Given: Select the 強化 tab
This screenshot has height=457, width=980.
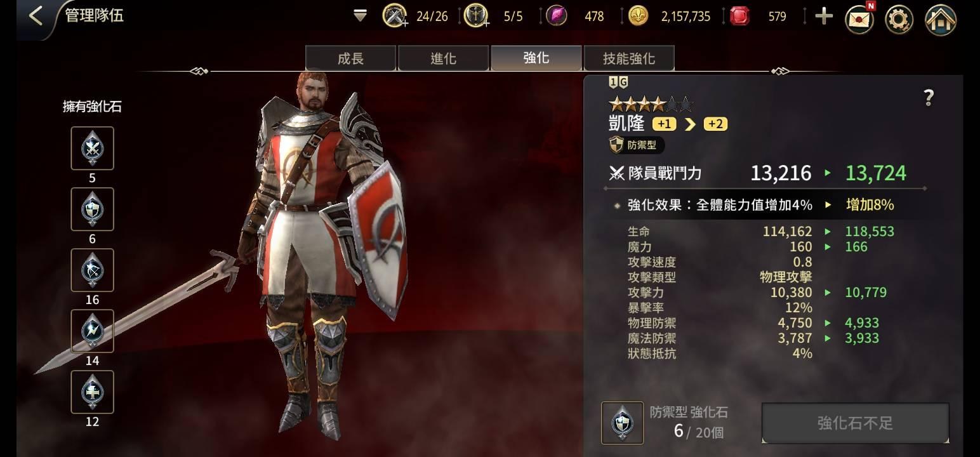Looking at the screenshot, I should click(536, 58).
